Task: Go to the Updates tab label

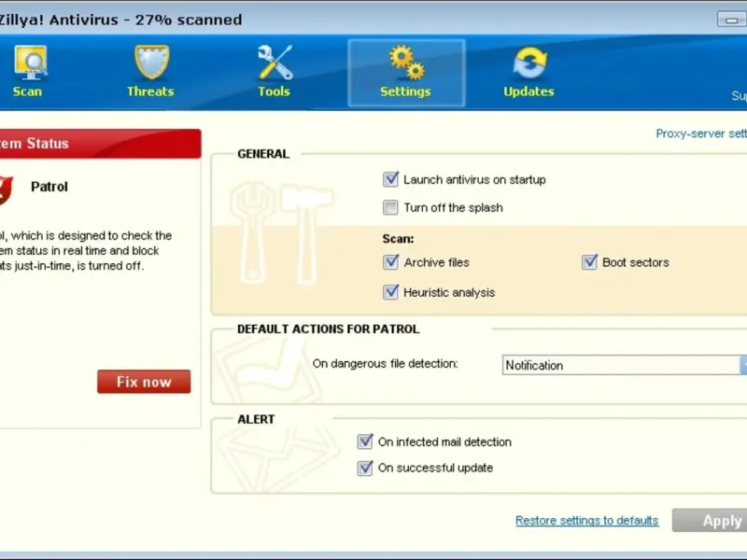Action: point(529,91)
